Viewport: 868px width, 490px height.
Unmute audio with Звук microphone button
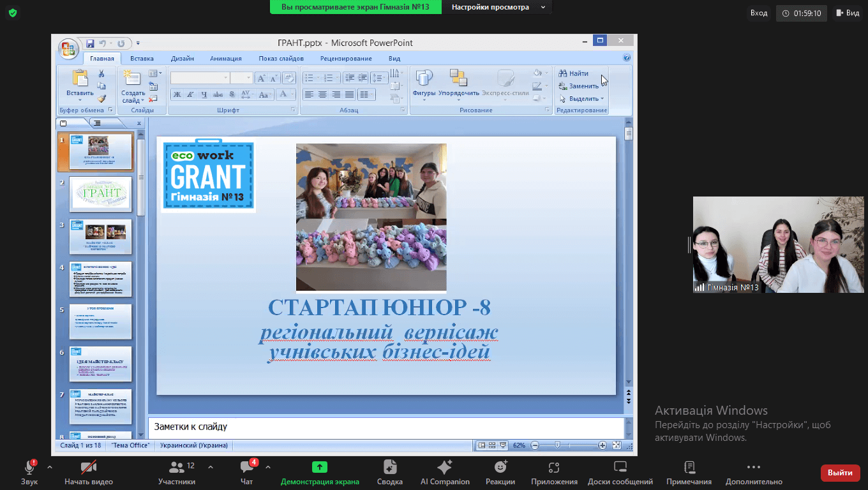point(29,473)
